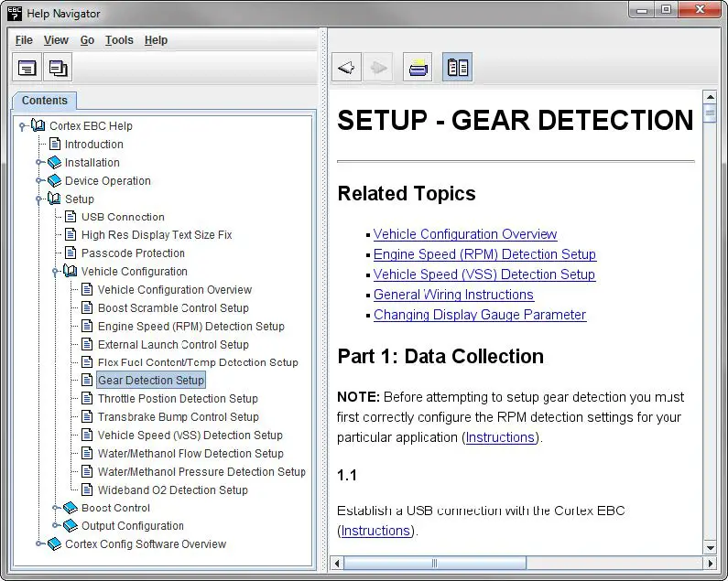
Task: Click the Wideband O2 Detection page icon
Action: [87, 490]
